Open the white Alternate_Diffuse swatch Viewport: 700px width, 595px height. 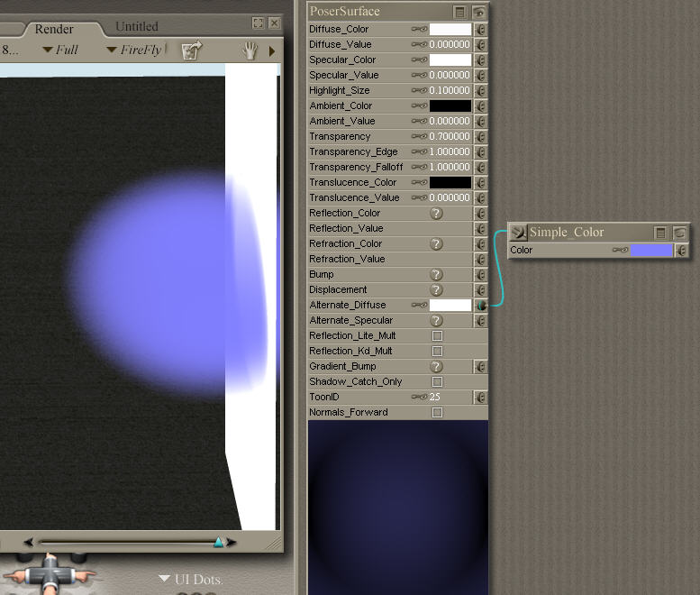pyautogui.click(x=450, y=305)
